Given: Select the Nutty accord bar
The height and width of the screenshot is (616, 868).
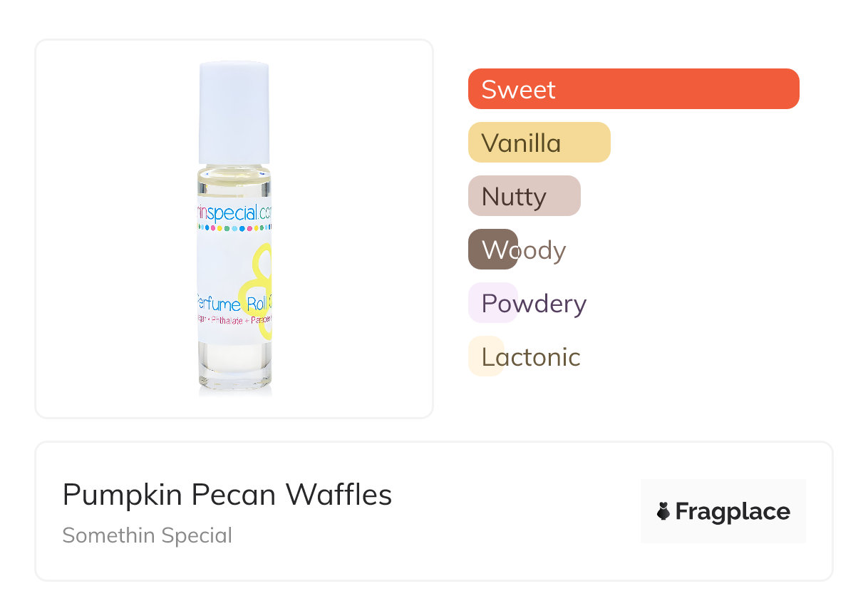Looking at the screenshot, I should (524, 196).
